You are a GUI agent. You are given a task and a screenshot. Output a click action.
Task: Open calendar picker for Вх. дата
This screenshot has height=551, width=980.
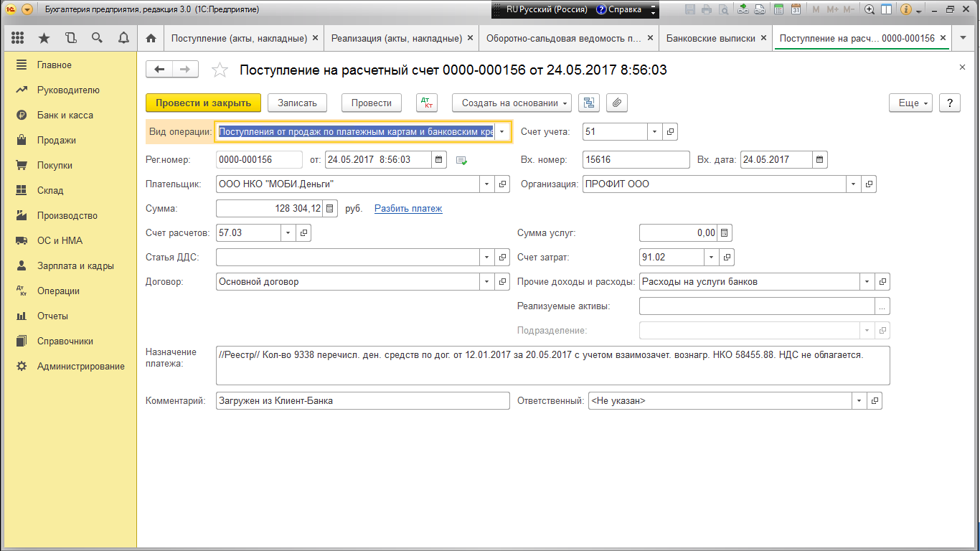(820, 160)
